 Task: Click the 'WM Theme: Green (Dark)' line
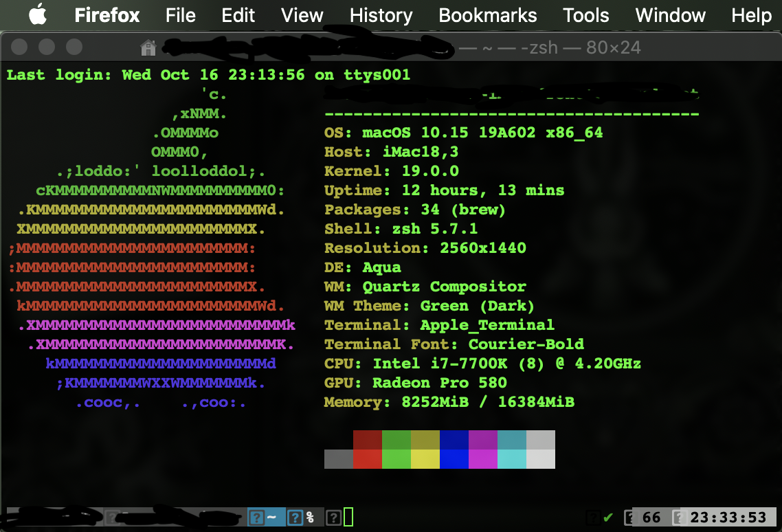coord(429,306)
